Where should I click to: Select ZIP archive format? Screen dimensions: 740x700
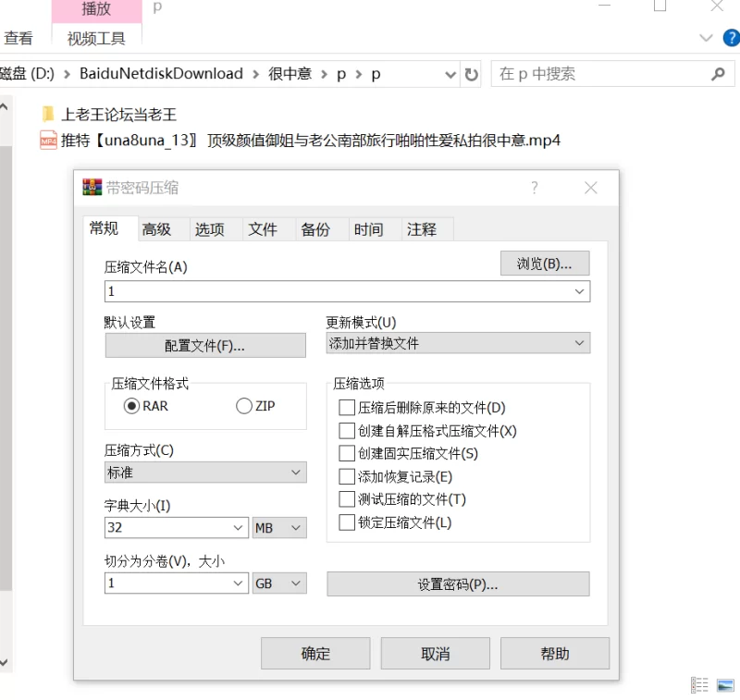coord(244,406)
